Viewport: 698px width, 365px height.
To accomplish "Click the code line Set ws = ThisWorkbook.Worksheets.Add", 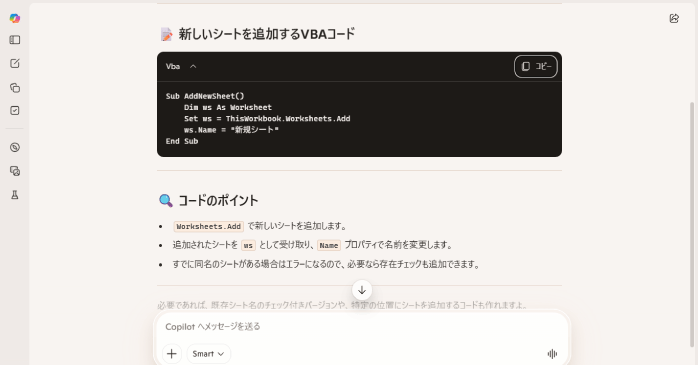I will pyautogui.click(x=267, y=118).
